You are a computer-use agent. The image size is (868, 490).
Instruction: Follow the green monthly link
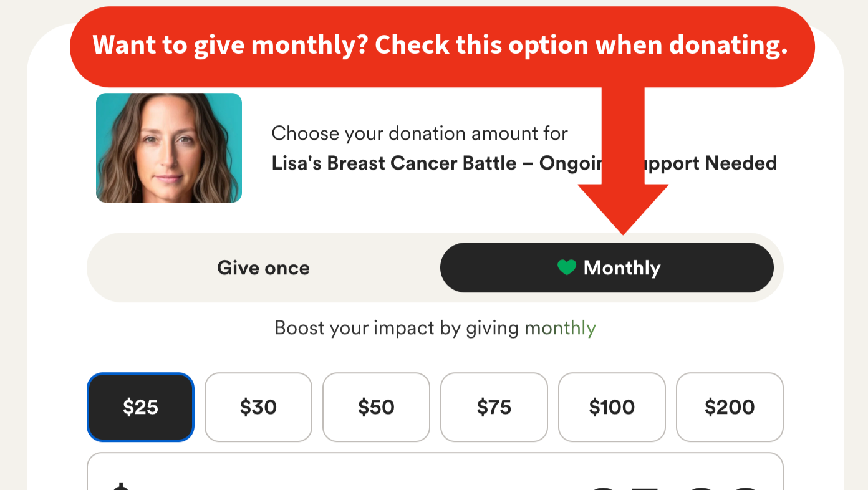click(x=560, y=328)
